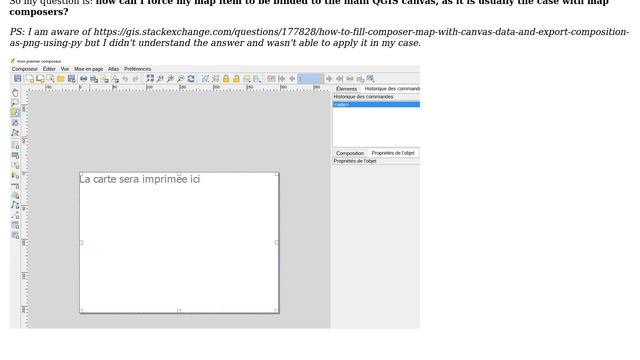640x360 pixels.
Task: Click the lock selected items padlock
Action: point(226,79)
